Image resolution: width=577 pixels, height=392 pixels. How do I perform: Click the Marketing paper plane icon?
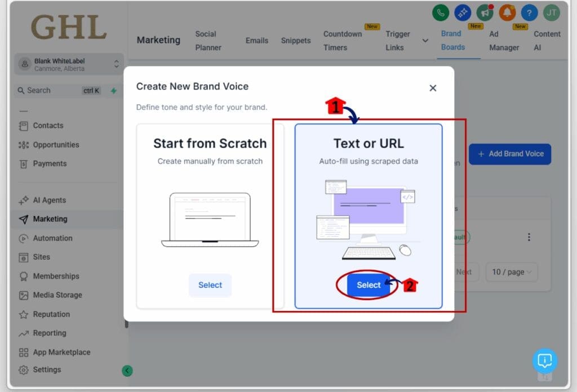(24, 219)
